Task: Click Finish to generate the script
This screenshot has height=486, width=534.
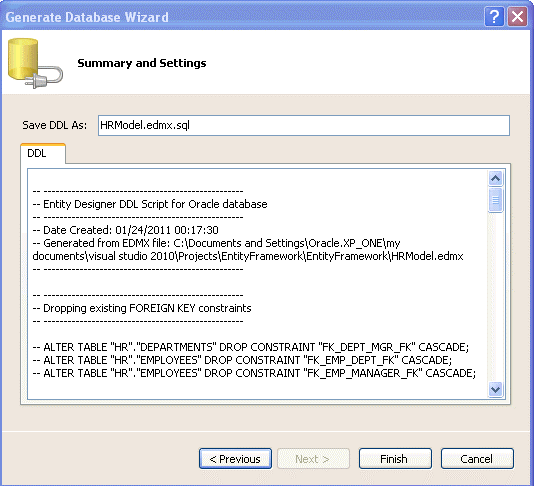Action: [395, 459]
